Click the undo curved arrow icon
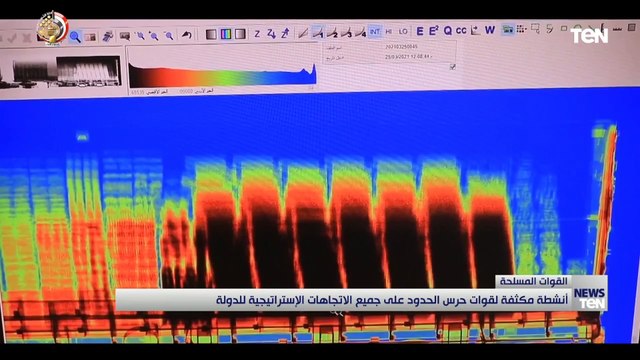This screenshot has height=360, width=640. [x=187, y=35]
